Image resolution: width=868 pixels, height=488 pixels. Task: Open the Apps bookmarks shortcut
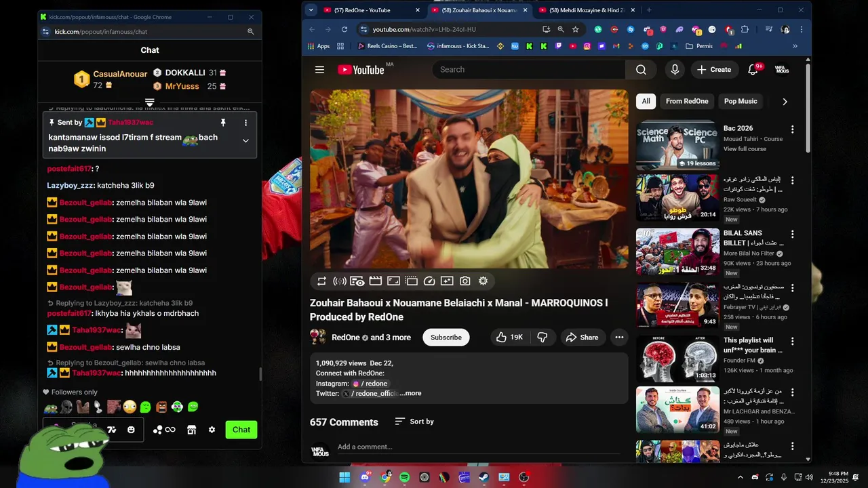319,46
